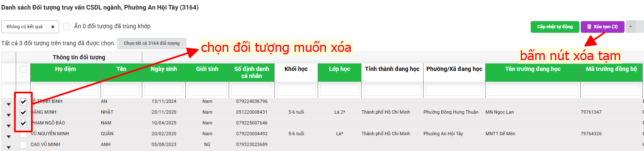
Task: Click name cell 'QUÂN'
Action: click(x=108, y=134)
